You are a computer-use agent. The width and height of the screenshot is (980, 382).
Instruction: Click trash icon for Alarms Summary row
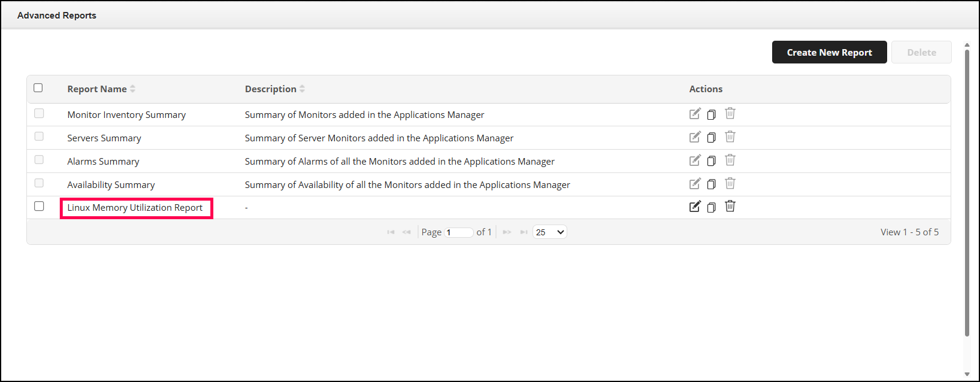click(x=730, y=160)
